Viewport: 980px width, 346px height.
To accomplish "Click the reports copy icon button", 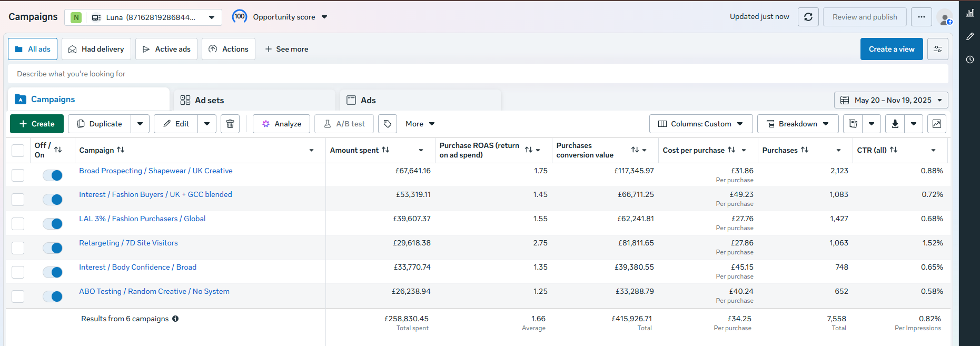I will [x=853, y=124].
